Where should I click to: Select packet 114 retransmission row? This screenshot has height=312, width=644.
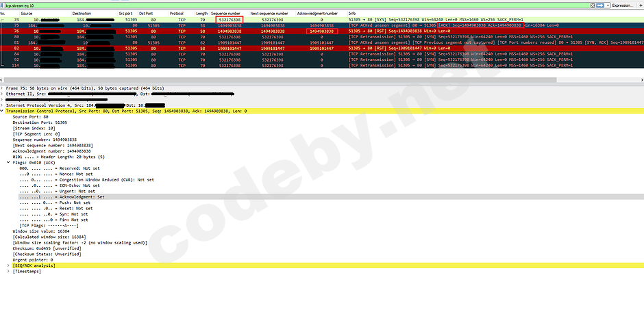tap(322, 66)
